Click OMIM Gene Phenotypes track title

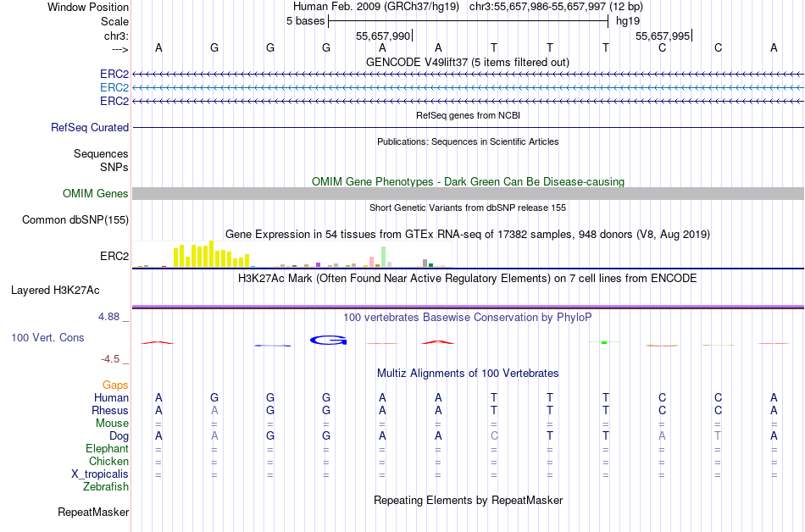pos(468,181)
